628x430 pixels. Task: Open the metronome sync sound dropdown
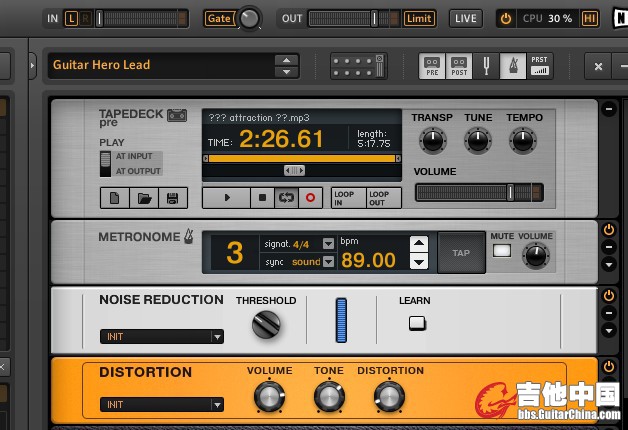328,262
